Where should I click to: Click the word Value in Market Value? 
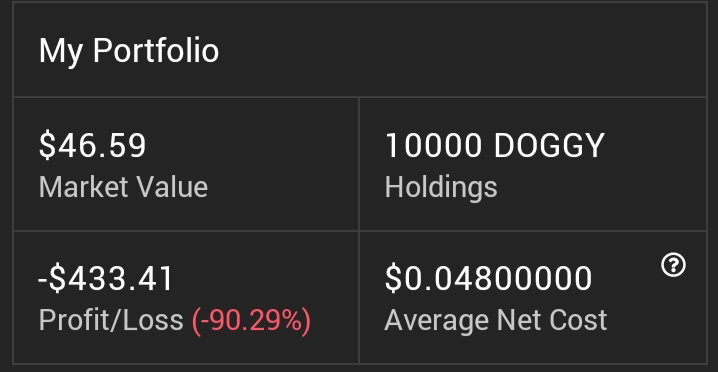[169, 187]
